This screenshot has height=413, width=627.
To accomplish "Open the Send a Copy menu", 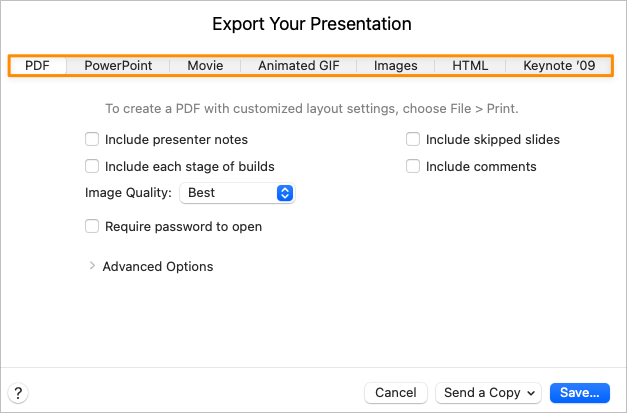I will click(488, 393).
